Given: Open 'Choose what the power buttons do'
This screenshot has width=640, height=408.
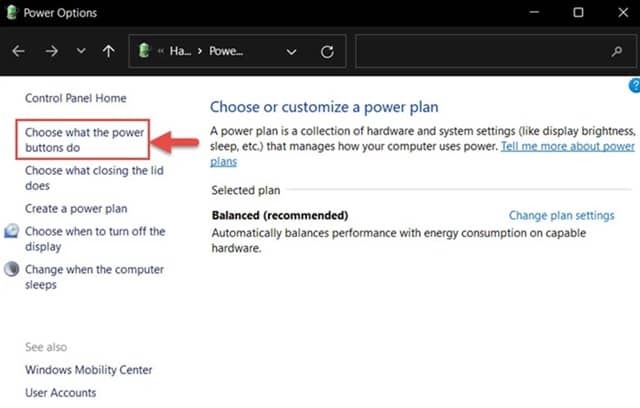Looking at the screenshot, I should 83,139.
